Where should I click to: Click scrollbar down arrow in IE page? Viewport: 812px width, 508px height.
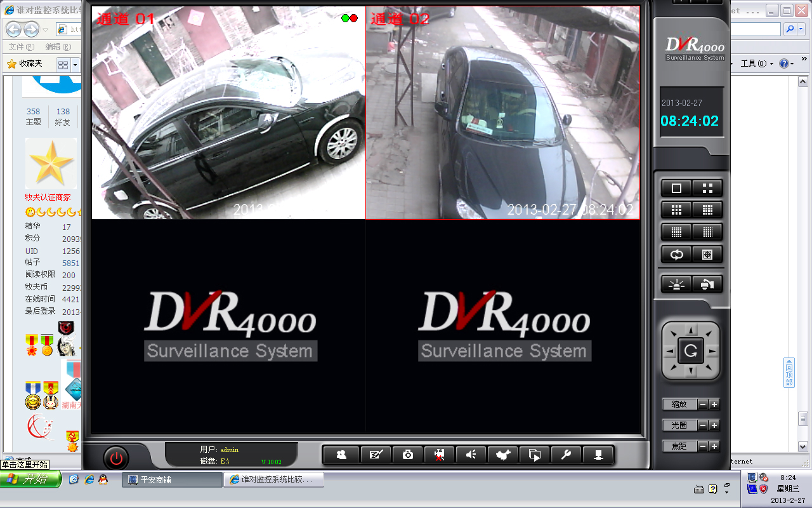click(802, 448)
